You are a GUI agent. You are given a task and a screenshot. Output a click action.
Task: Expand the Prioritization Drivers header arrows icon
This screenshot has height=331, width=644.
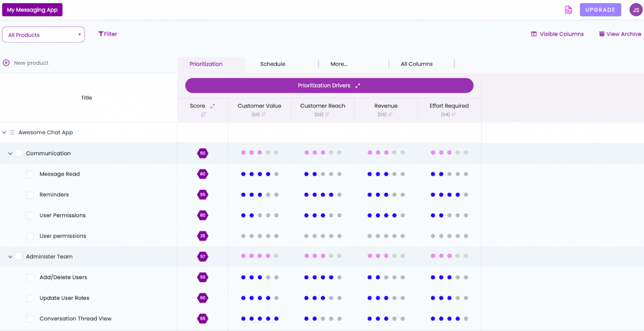tap(358, 86)
